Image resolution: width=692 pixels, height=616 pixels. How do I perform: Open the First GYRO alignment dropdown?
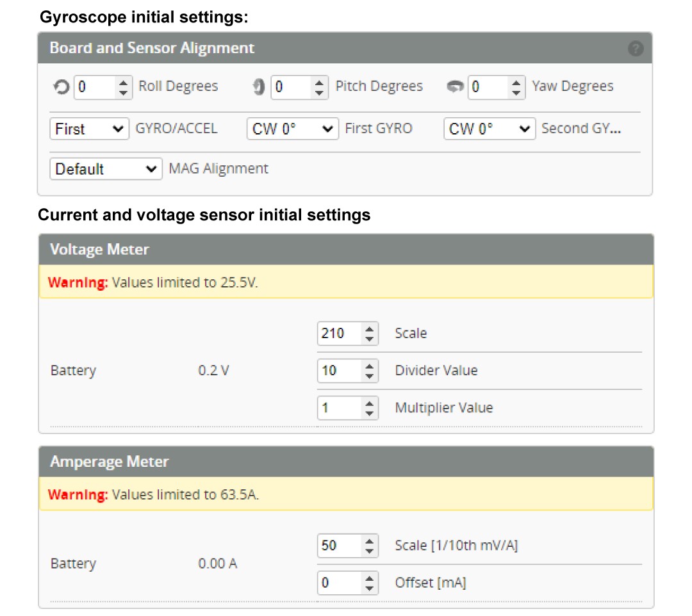tap(293, 129)
